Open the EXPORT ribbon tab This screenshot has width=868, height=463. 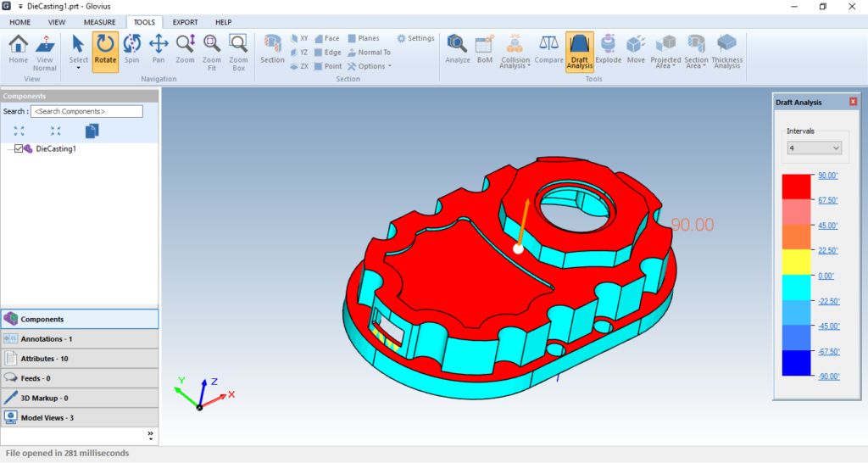click(x=185, y=22)
